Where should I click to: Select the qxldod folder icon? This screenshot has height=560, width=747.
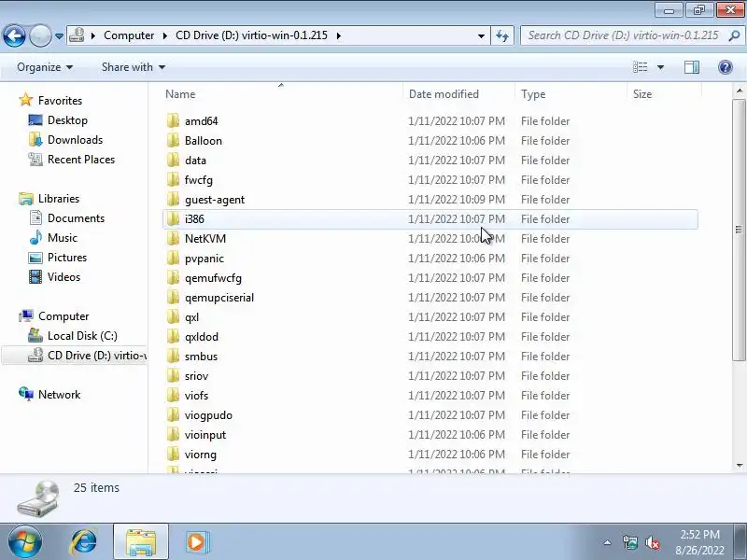coord(173,336)
